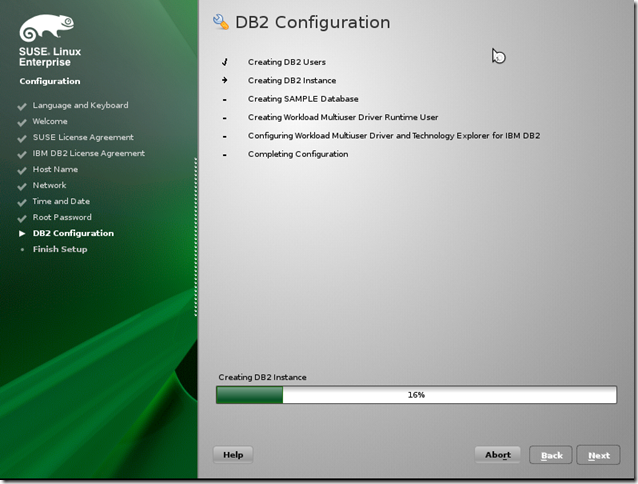This screenshot has height=484, width=638.
Task: Click checkmark beside Creating DB2 Users
Action: pyautogui.click(x=225, y=62)
